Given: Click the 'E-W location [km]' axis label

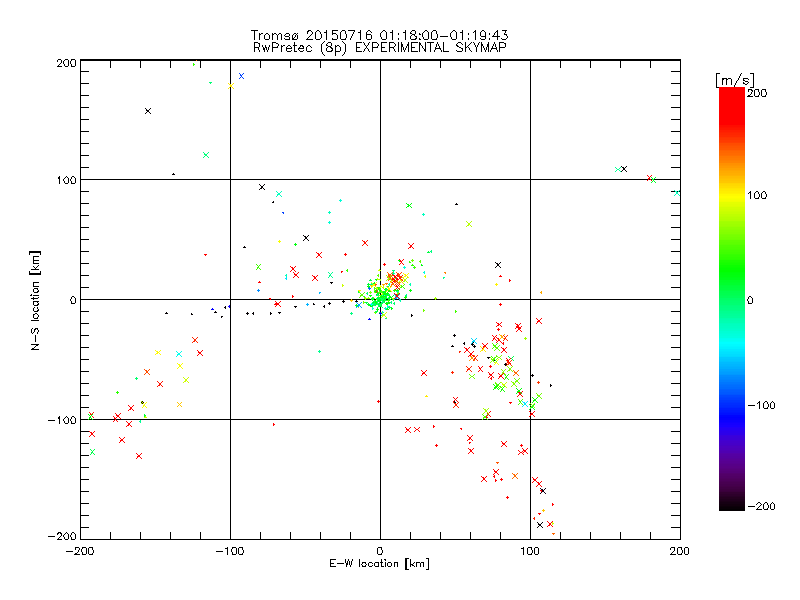Looking at the screenshot, I should tap(379, 564).
